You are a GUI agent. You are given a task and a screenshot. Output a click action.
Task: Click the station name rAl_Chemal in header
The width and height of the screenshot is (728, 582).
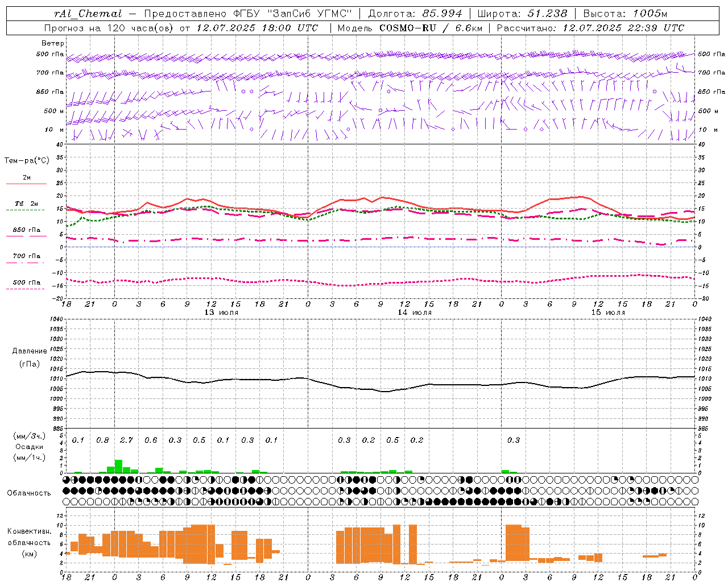click(x=88, y=14)
